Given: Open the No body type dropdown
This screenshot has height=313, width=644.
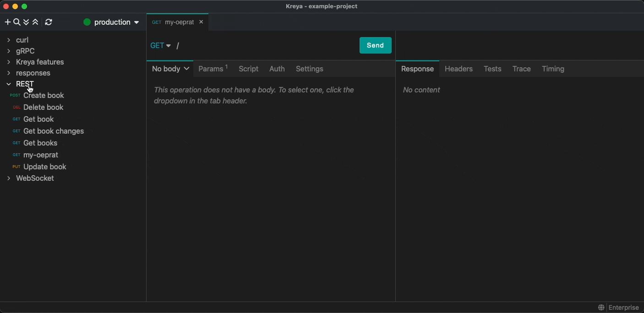Looking at the screenshot, I should [x=170, y=69].
